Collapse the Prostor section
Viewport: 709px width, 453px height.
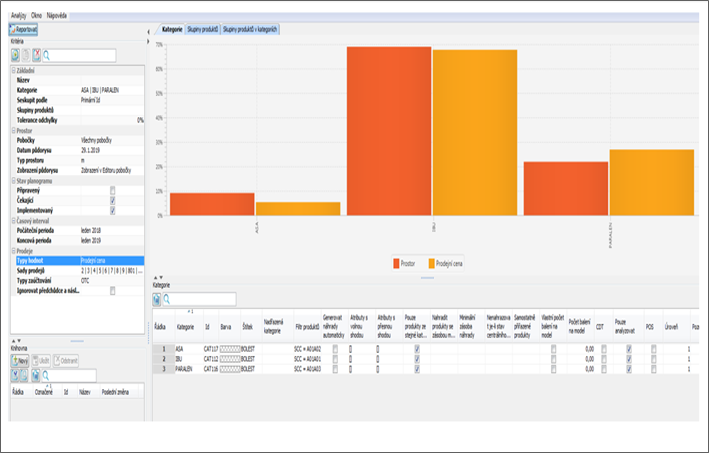click(x=14, y=130)
